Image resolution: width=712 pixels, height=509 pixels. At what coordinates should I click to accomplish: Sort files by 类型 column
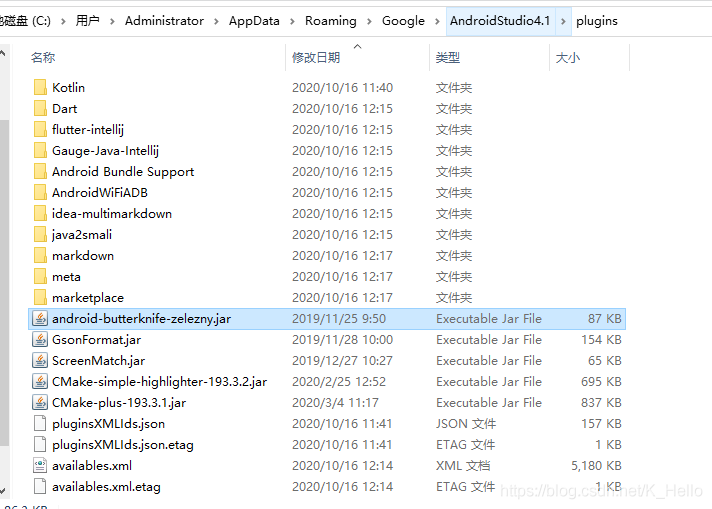[448, 58]
